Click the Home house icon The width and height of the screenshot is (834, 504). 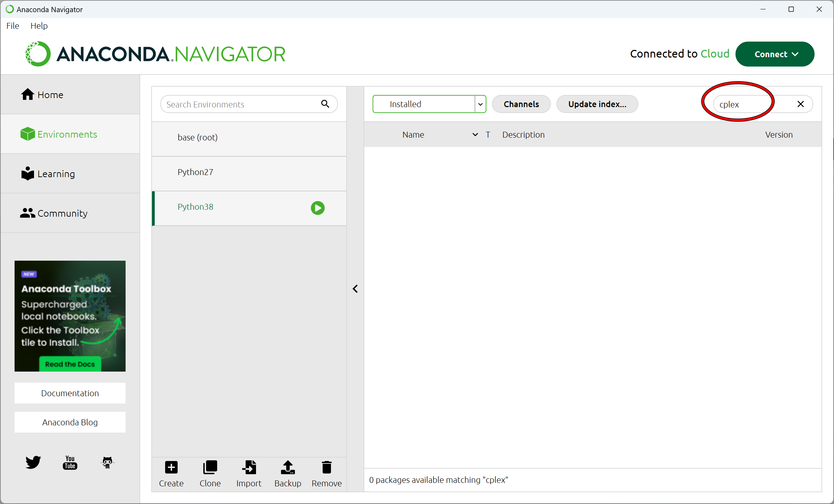click(27, 94)
